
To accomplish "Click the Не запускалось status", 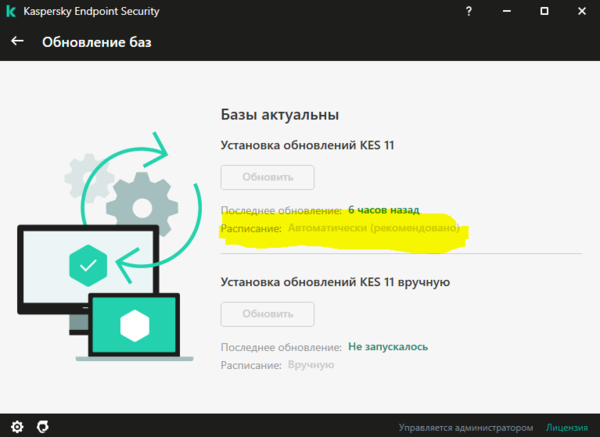I will click(388, 347).
